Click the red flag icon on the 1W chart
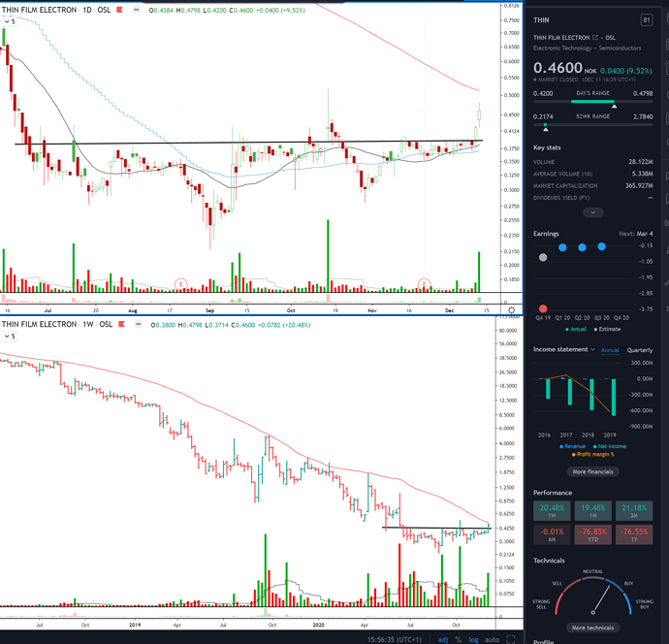 tap(121, 324)
